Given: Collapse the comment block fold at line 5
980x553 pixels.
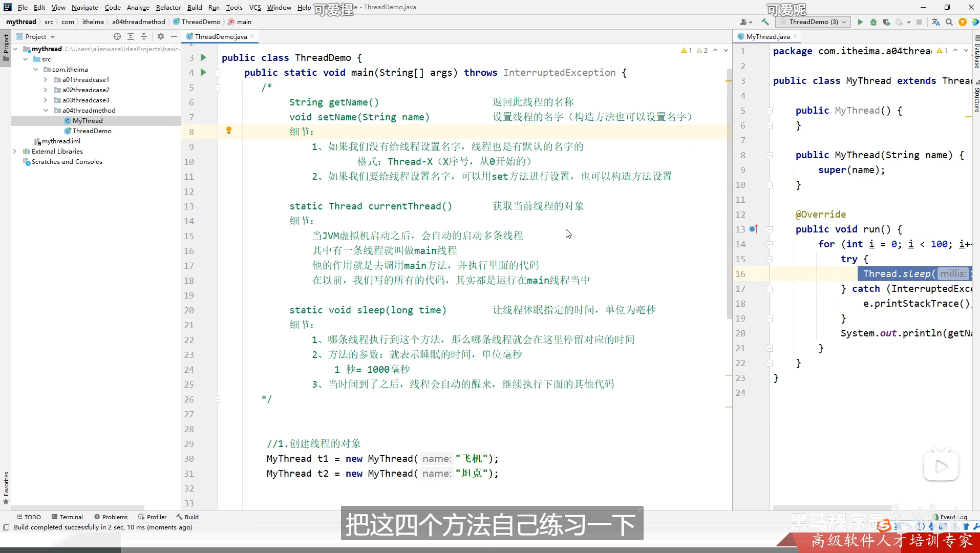Looking at the screenshot, I should [218, 88].
